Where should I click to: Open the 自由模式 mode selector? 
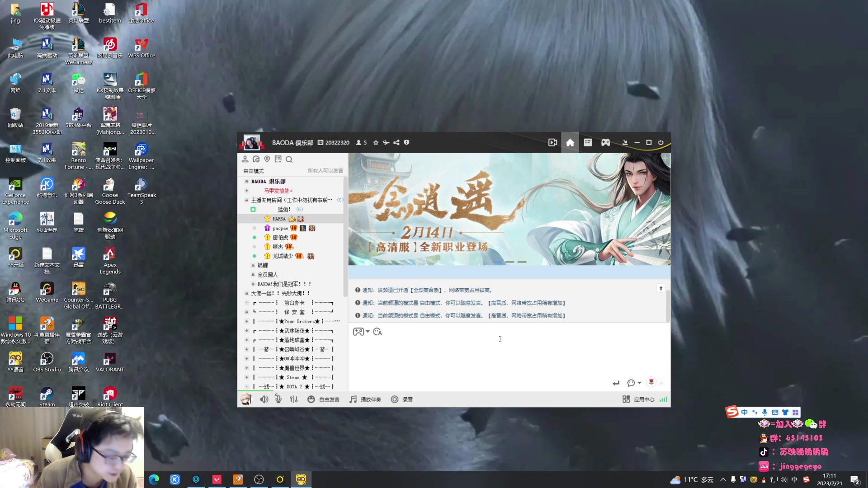[x=253, y=171]
